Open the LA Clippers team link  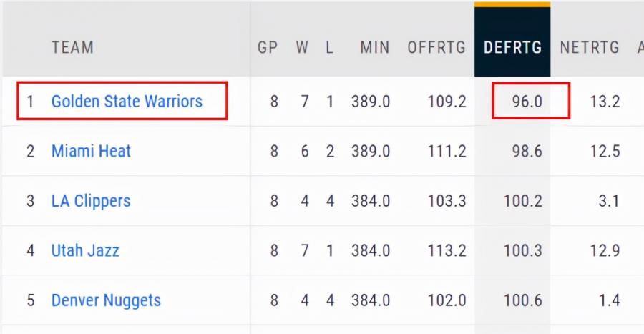[x=91, y=201]
